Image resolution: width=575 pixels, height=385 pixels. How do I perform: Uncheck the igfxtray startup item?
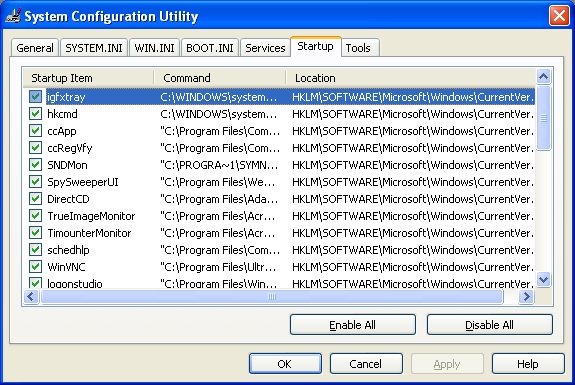coord(35,97)
